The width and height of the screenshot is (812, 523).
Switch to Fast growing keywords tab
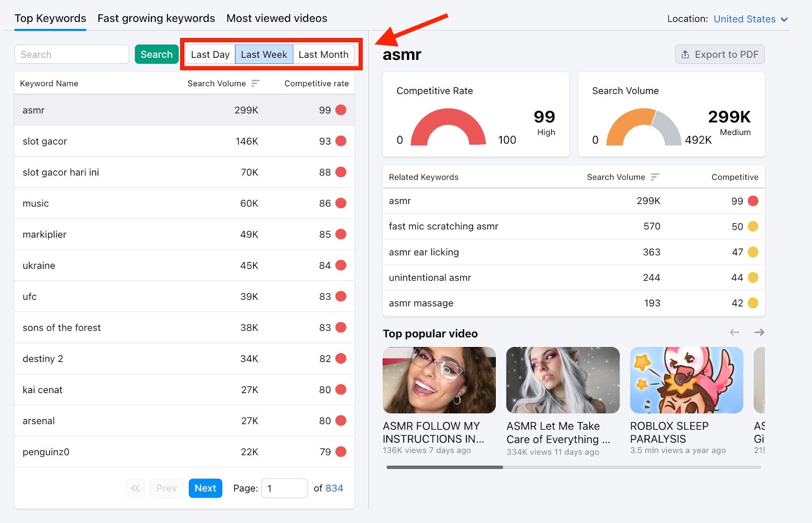coord(156,18)
